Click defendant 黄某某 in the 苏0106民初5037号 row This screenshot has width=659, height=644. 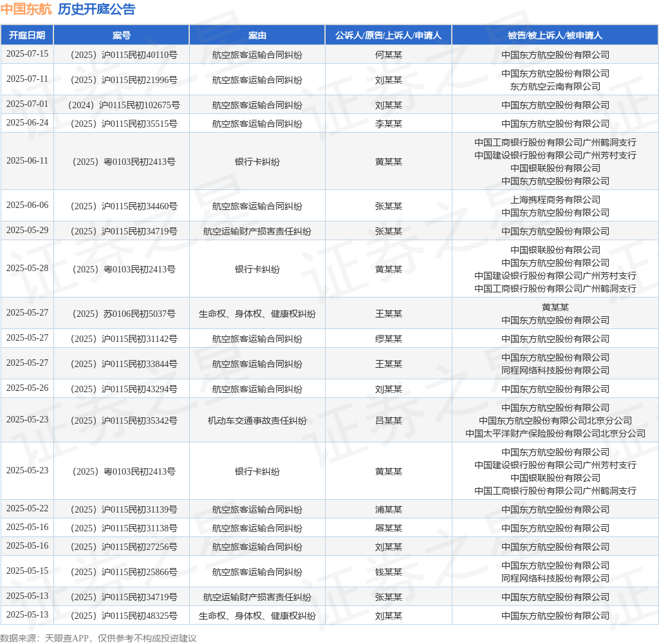555,307
